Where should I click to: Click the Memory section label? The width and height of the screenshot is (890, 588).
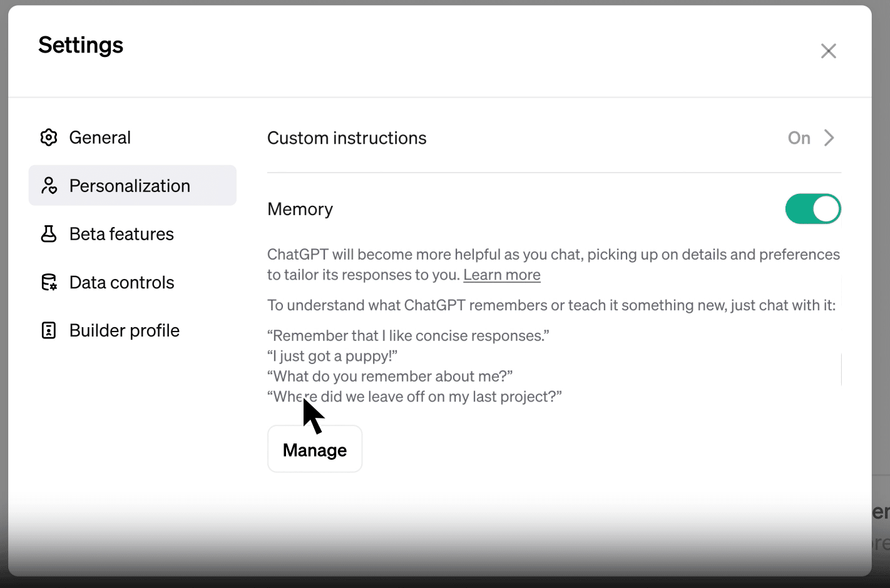click(300, 209)
